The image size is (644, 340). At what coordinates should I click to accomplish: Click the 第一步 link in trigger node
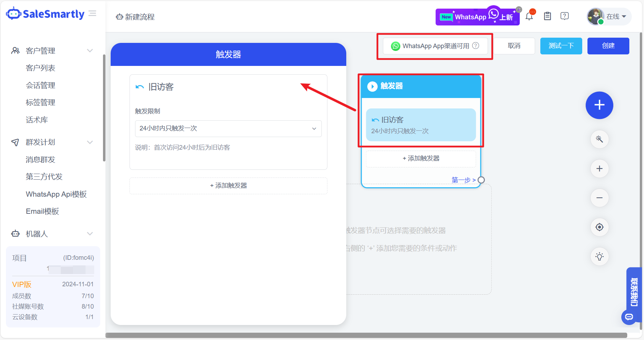[463, 180]
